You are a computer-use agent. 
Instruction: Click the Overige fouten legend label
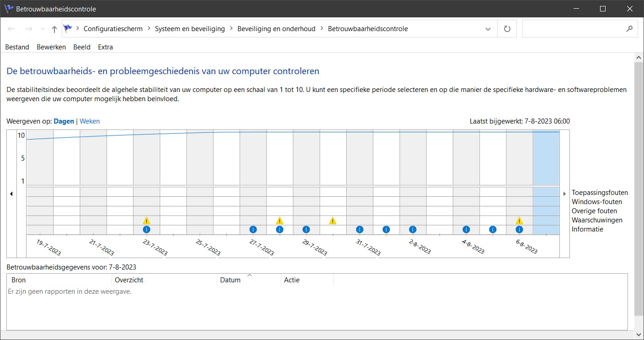594,211
